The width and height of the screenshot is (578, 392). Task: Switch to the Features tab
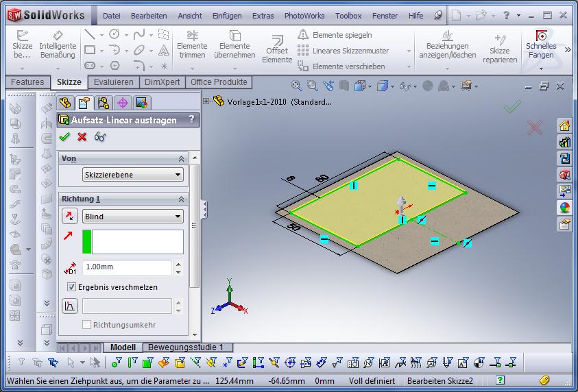pos(27,82)
